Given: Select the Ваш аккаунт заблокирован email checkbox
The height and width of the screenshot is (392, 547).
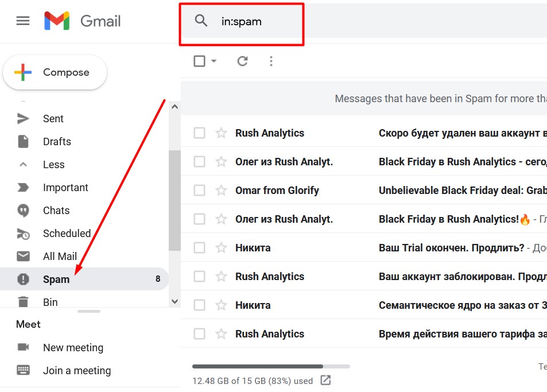Looking at the screenshot, I should point(199,277).
